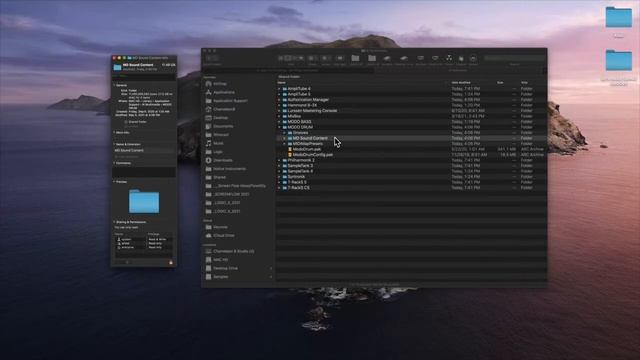This screenshot has width=640, height=360.
Task: Click the Back/Forward navigation button
Action: coord(212,58)
